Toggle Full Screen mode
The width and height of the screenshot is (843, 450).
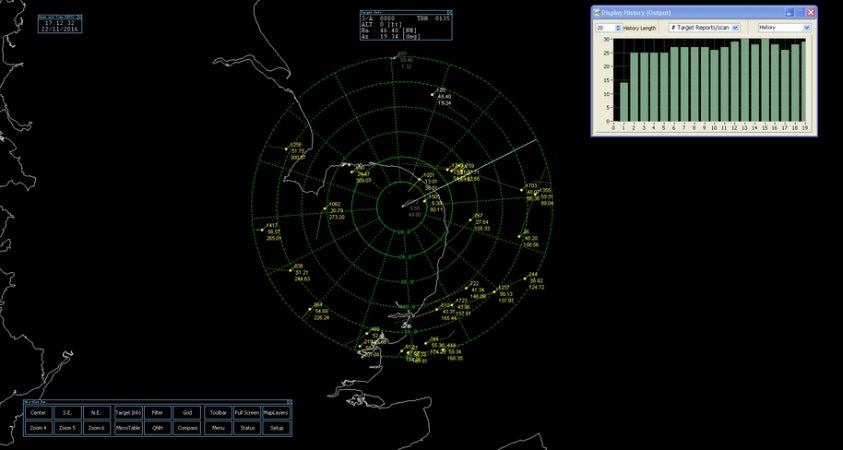click(247, 412)
